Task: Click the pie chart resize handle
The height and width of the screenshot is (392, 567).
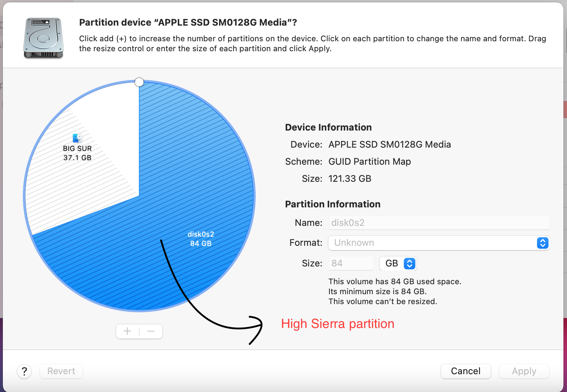Action: click(139, 83)
